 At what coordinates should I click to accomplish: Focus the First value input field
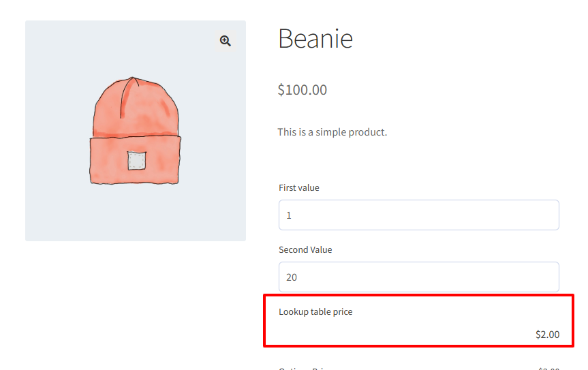pyautogui.click(x=418, y=215)
